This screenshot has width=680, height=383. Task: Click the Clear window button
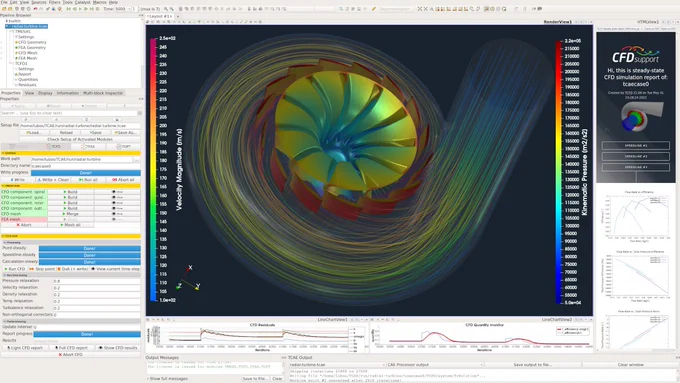(x=630, y=365)
